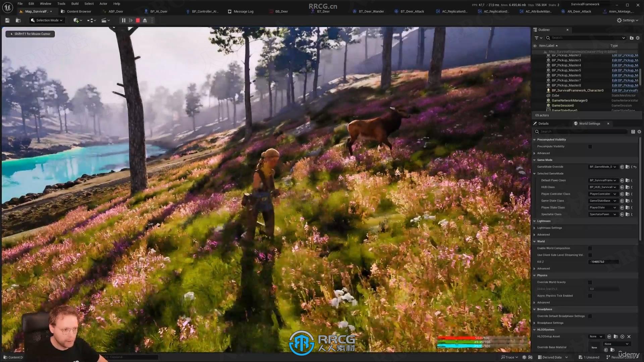Use selected asset for GameMode Override

[x=622, y=167]
